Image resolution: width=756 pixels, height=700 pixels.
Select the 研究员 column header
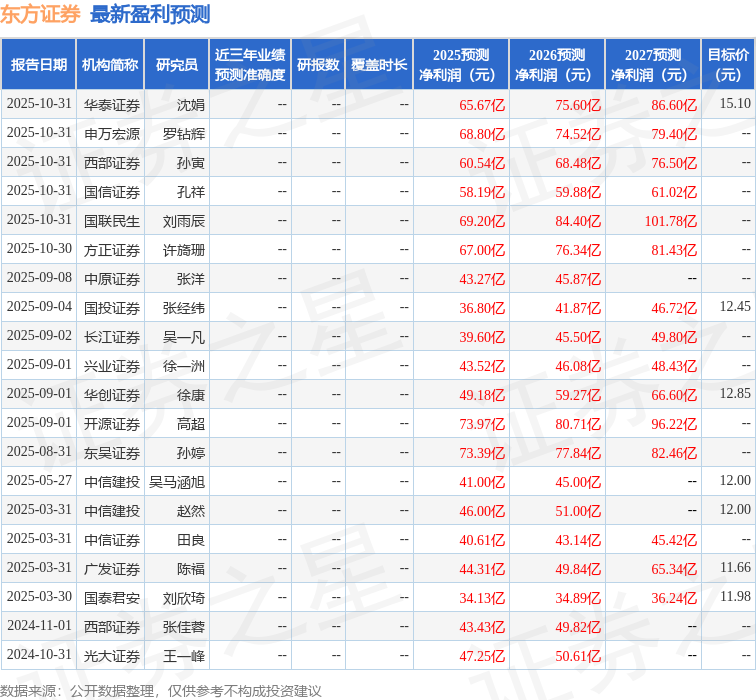pos(176,65)
